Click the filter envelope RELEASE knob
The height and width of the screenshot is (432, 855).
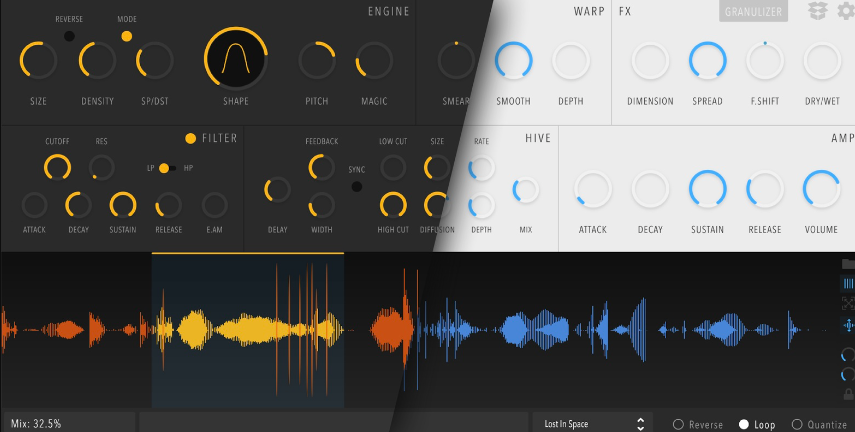click(x=168, y=205)
